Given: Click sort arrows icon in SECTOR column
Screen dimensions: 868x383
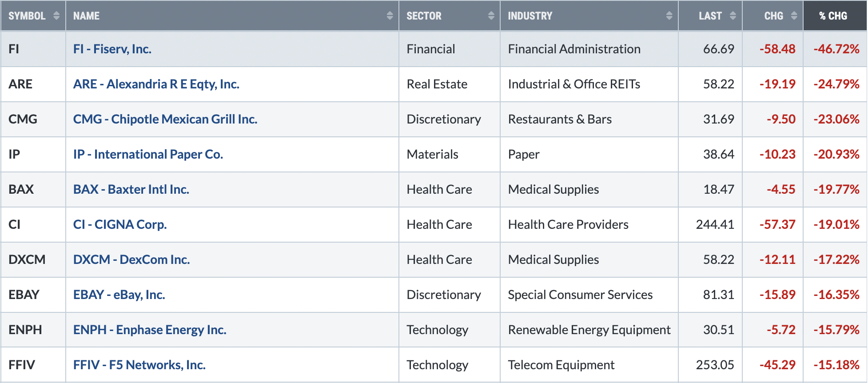Looking at the screenshot, I should coord(491,16).
